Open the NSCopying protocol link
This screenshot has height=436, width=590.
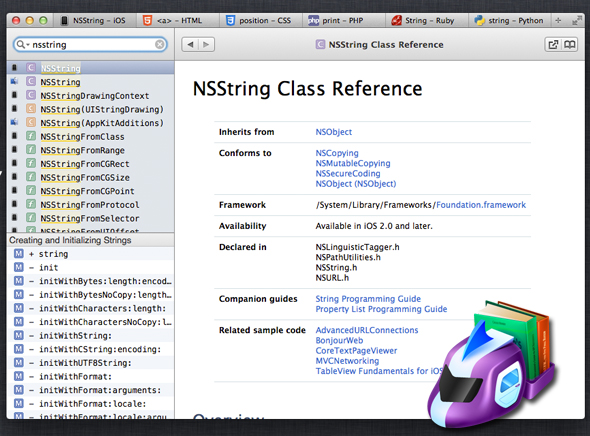click(337, 153)
